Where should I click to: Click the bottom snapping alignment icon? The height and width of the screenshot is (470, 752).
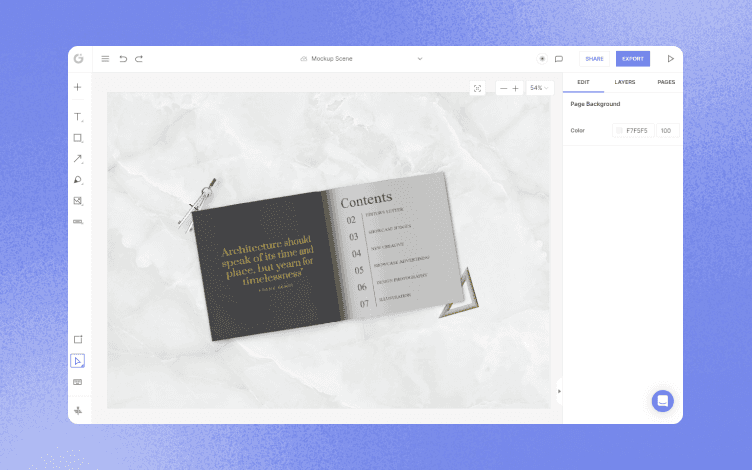[x=78, y=411]
